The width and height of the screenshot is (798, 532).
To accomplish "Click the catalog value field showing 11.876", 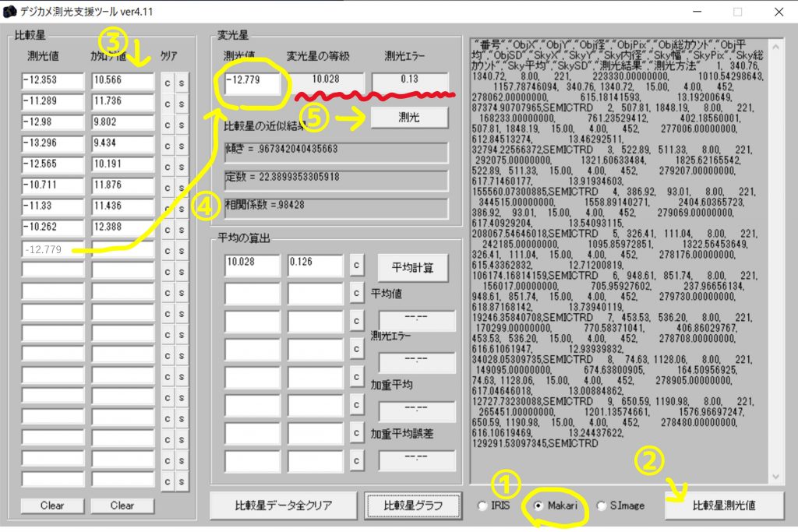I will (x=122, y=185).
